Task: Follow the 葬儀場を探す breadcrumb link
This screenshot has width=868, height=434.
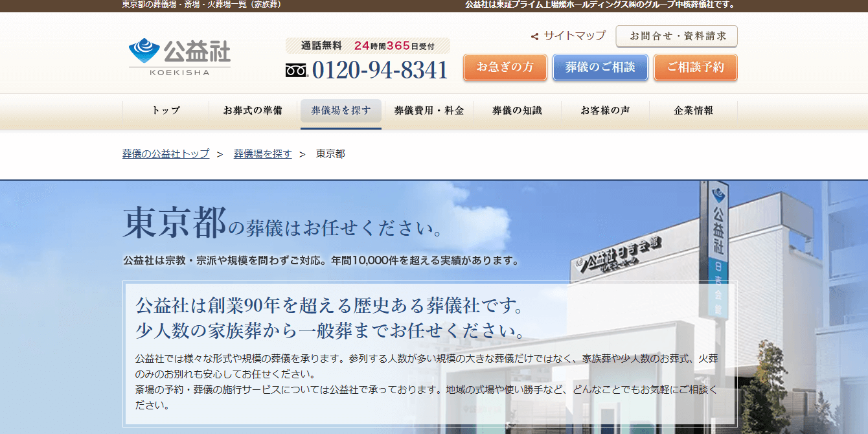Action: [x=263, y=154]
